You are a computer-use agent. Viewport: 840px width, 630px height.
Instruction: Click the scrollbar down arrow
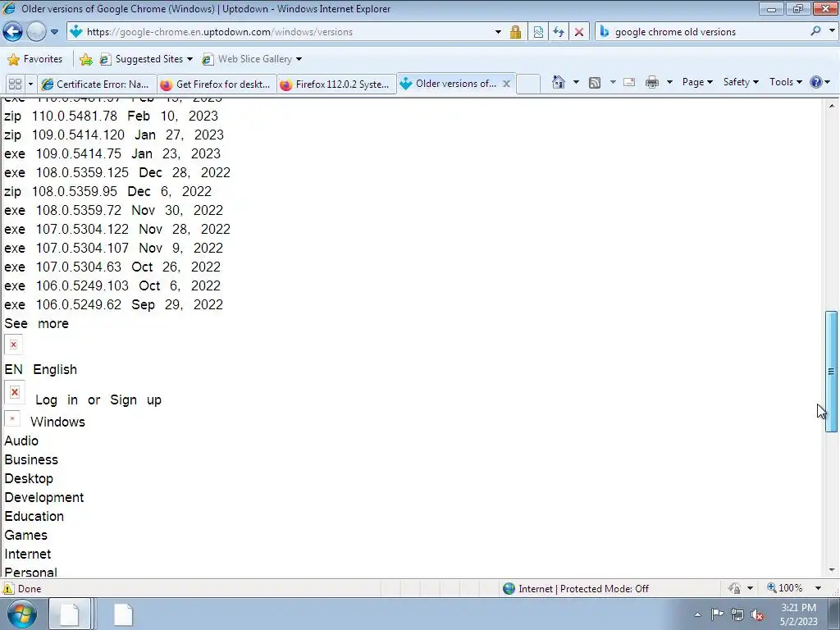(832, 571)
